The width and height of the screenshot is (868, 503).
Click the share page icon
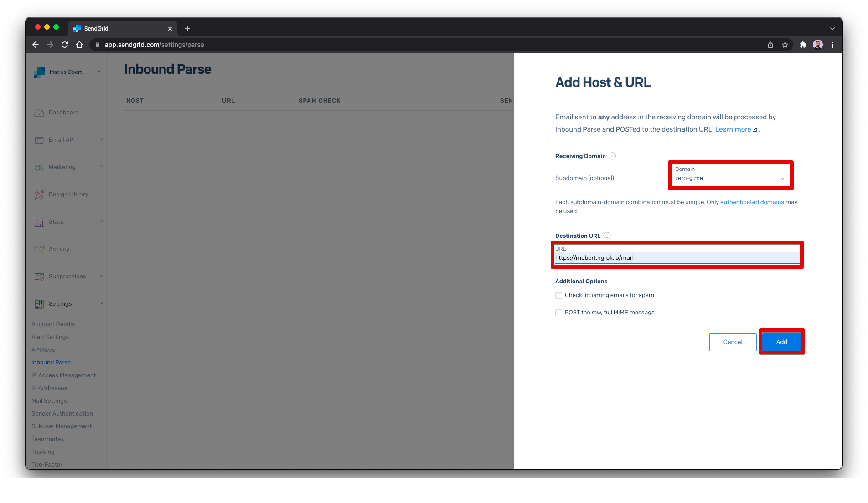tap(770, 45)
